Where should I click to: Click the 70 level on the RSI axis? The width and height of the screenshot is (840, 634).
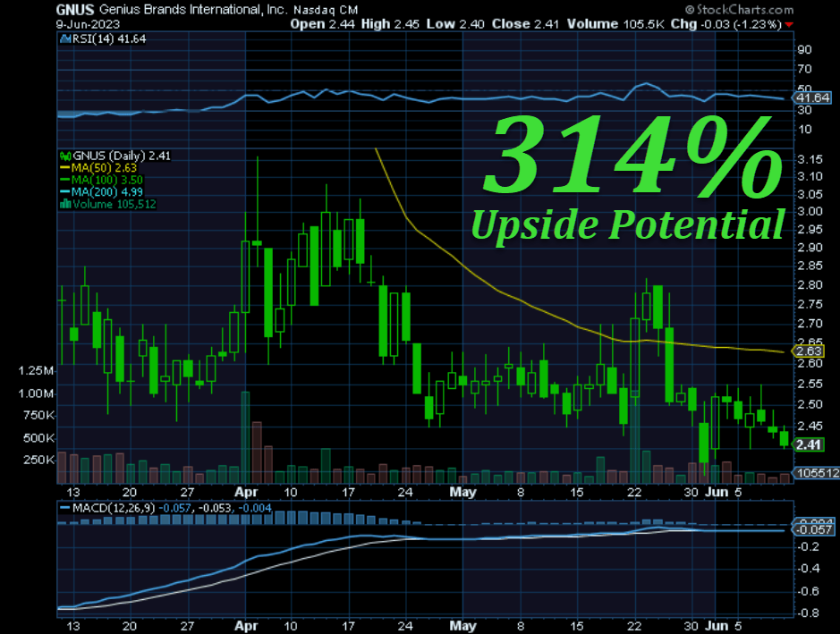pos(804,69)
